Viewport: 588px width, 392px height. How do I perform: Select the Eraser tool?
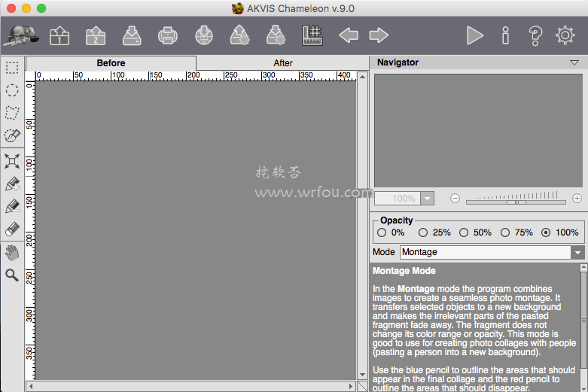point(12,229)
